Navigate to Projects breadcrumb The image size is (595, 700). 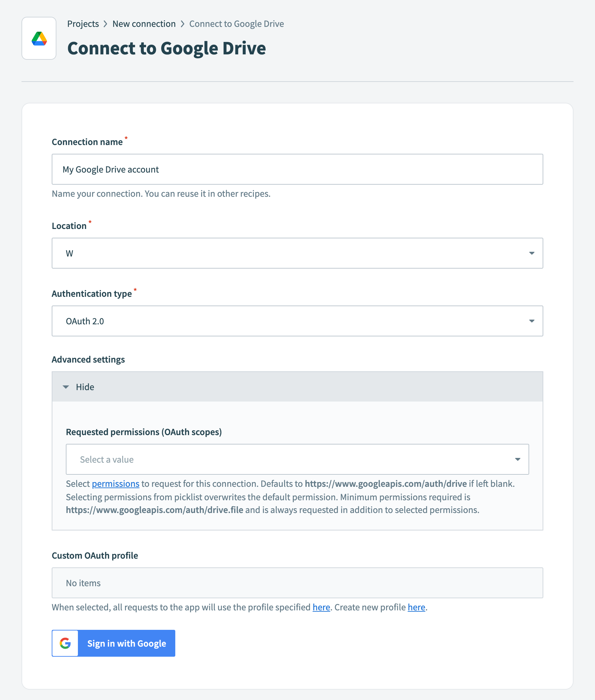pyautogui.click(x=83, y=24)
